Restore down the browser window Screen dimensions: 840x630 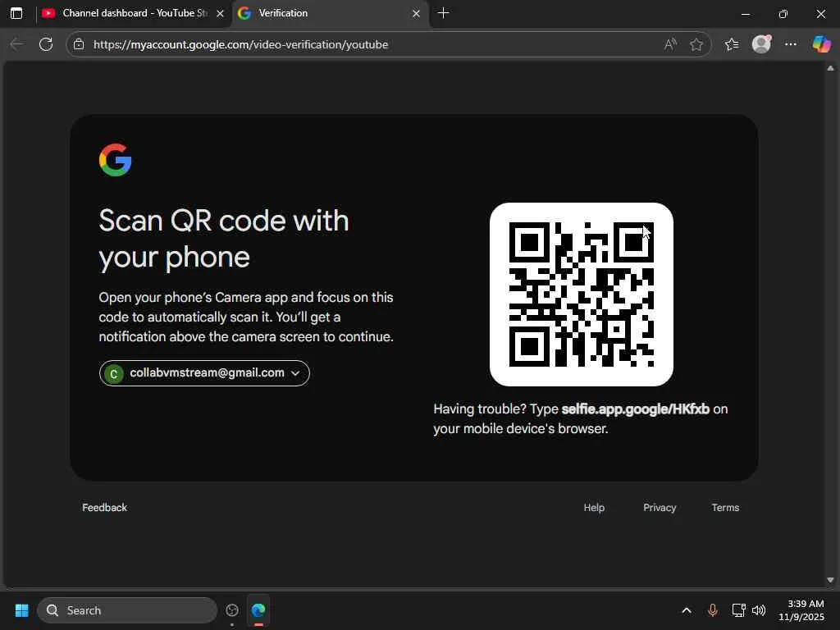click(783, 14)
